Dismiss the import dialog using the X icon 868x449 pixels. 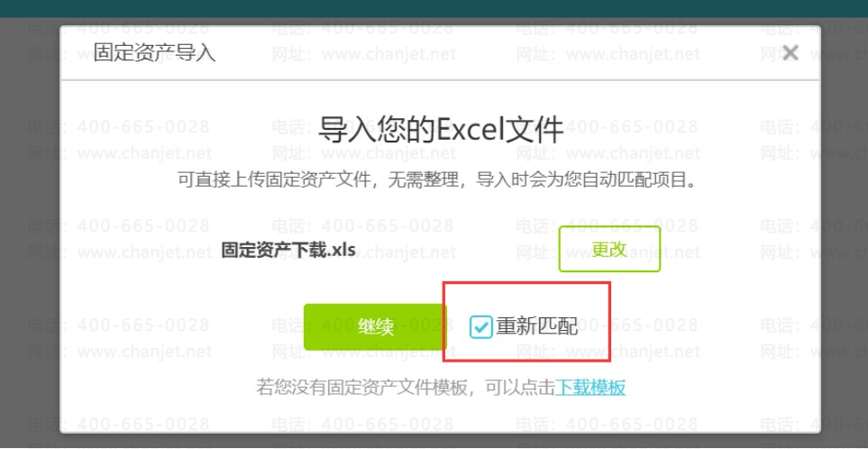pos(790,53)
